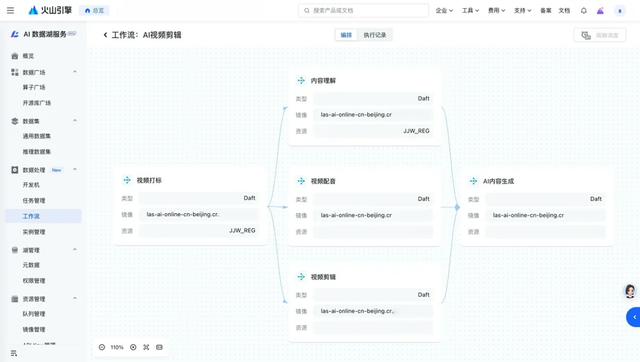Collapse the 数据处理 sidebar section
The height and width of the screenshot is (362, 640).
(75, 169)
